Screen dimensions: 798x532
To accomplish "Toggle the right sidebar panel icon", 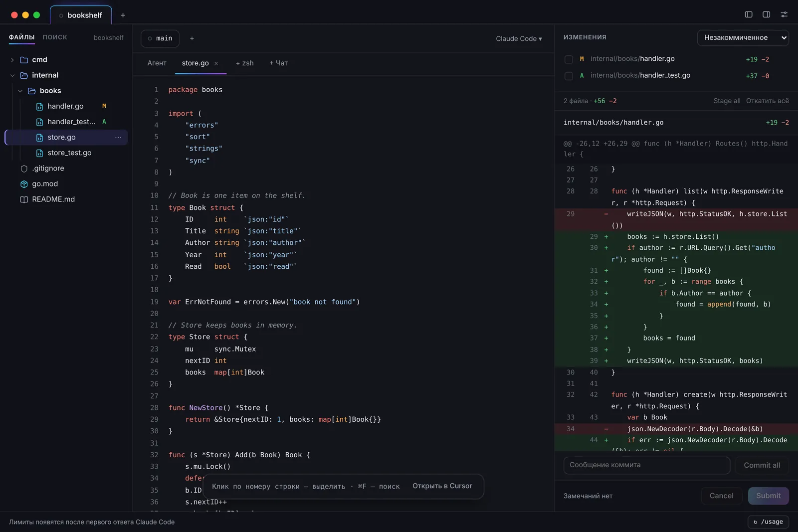I will [767, 14].
